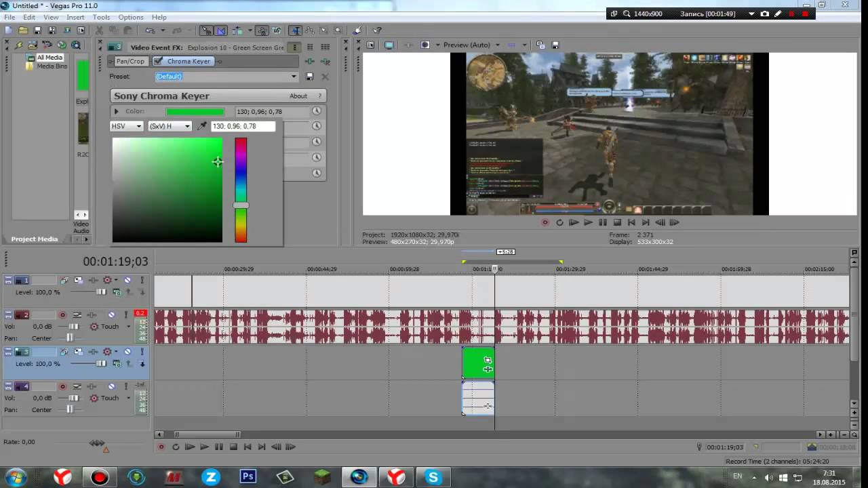Select the Cut scissors icon
This screenshot has width=868, height=488.
point(99,30)
